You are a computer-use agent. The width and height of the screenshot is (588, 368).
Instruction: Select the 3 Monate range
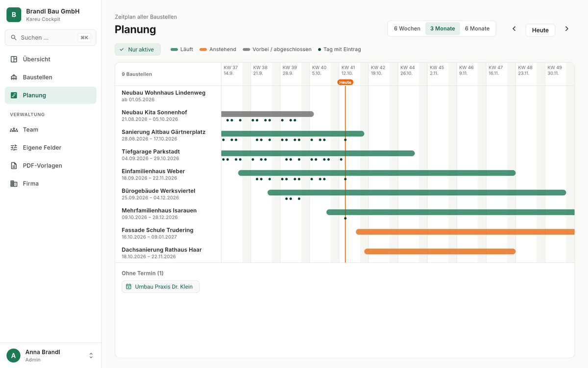click(442, 28)
